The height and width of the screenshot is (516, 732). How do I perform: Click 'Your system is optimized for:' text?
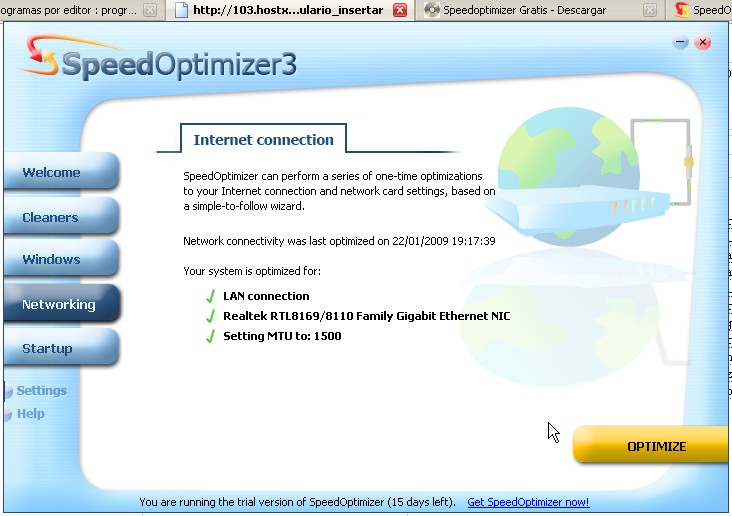(x=252, y=271)
